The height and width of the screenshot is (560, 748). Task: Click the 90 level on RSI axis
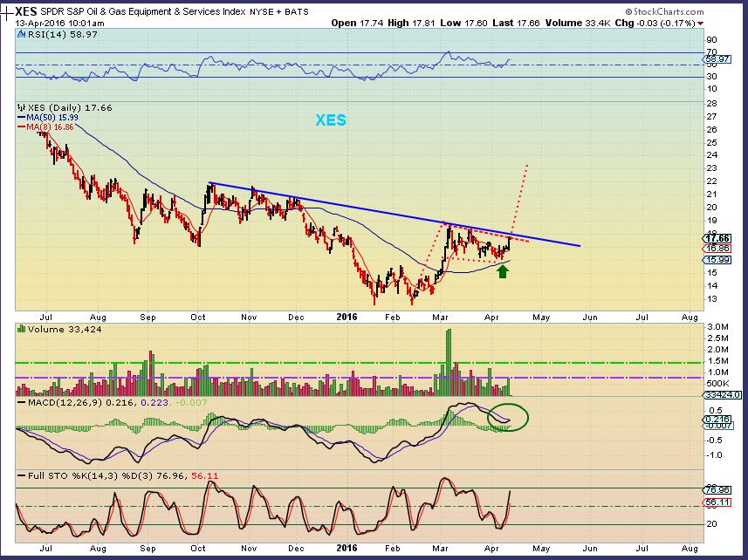tap(711, 40)
